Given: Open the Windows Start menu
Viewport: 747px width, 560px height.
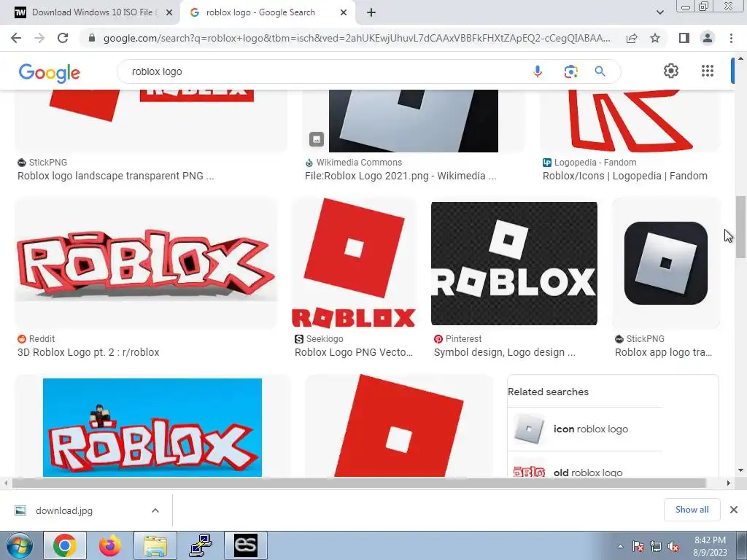Looking at the screenshot, I should coord(20,545).
